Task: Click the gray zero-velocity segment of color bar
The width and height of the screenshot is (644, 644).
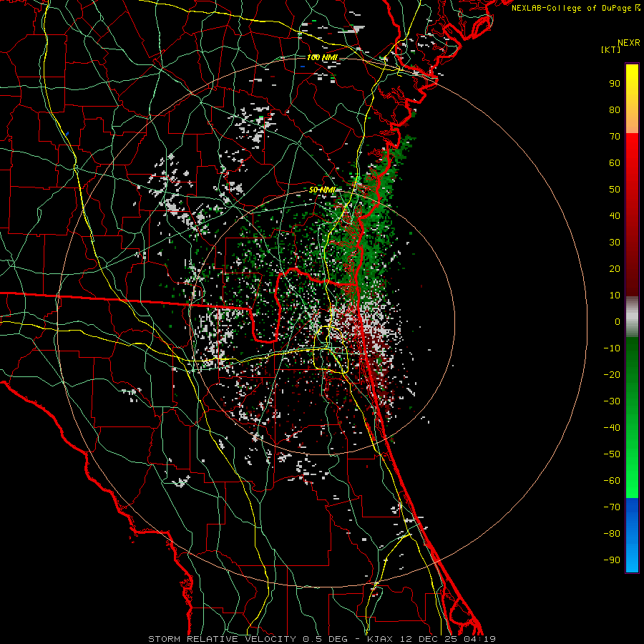Action: click(x=632, y=317)
